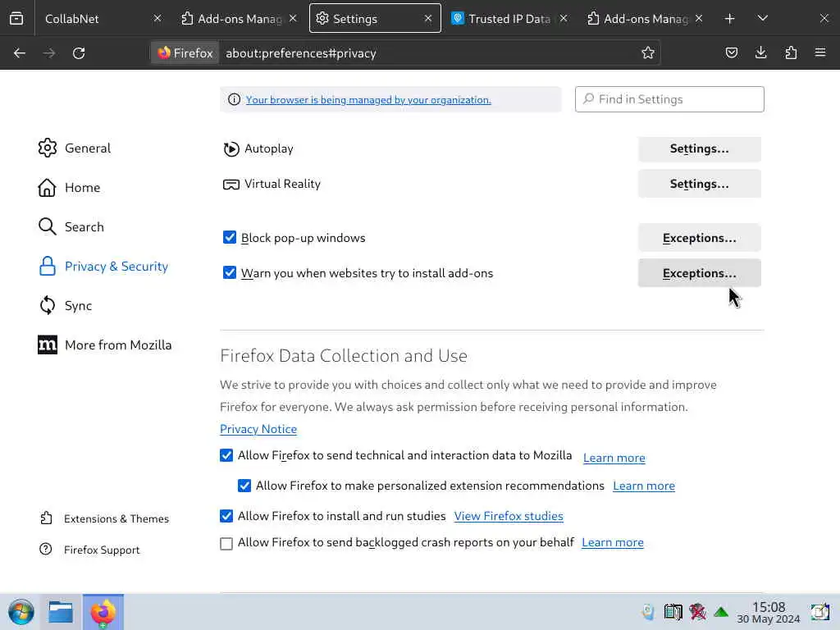The image size is (840, 630).
Task: Open View Firefox studies link
Action: click(x=509, y=516)
